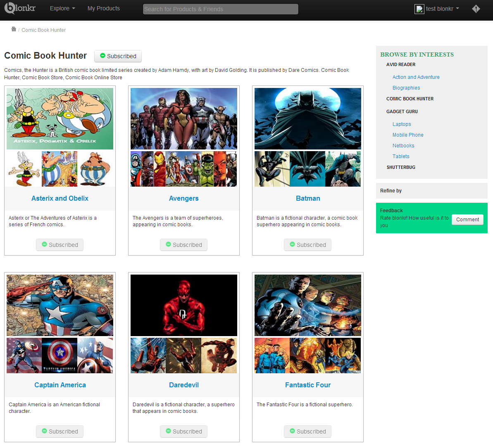Open the test blonkr account dropdown
Viewport: 493px width, 448px height.
click(x=443, y=9)
